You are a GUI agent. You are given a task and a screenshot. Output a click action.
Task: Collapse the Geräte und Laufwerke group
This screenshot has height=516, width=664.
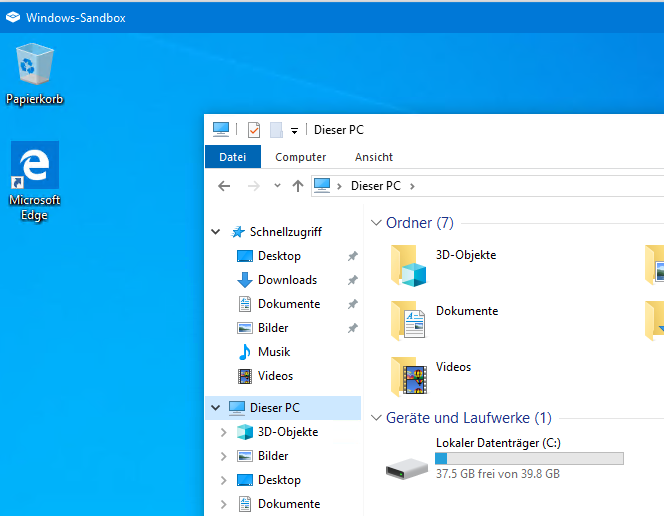coord(376,418)
